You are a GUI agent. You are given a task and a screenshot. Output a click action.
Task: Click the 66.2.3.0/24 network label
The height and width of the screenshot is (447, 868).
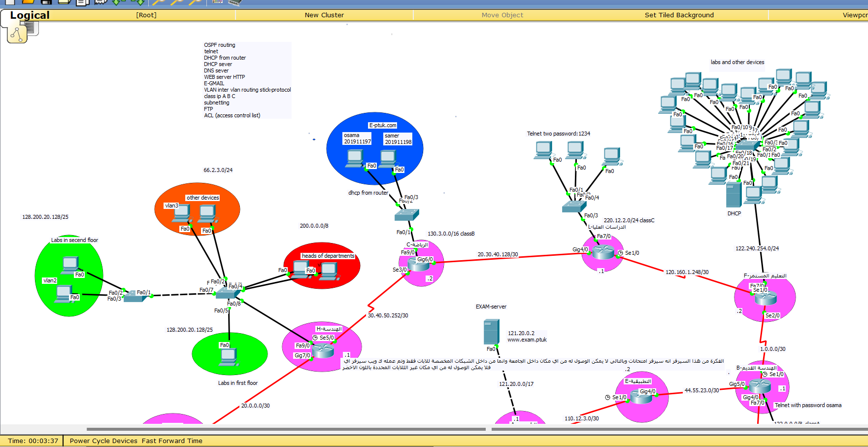[218, 170]
